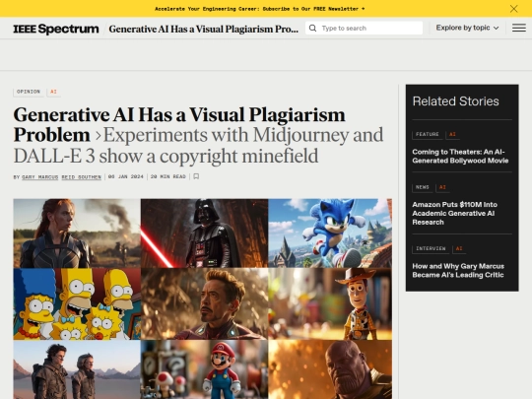Select the OPINION tag
The height and width of the screenshot is (399, 532).
point(29,92)
